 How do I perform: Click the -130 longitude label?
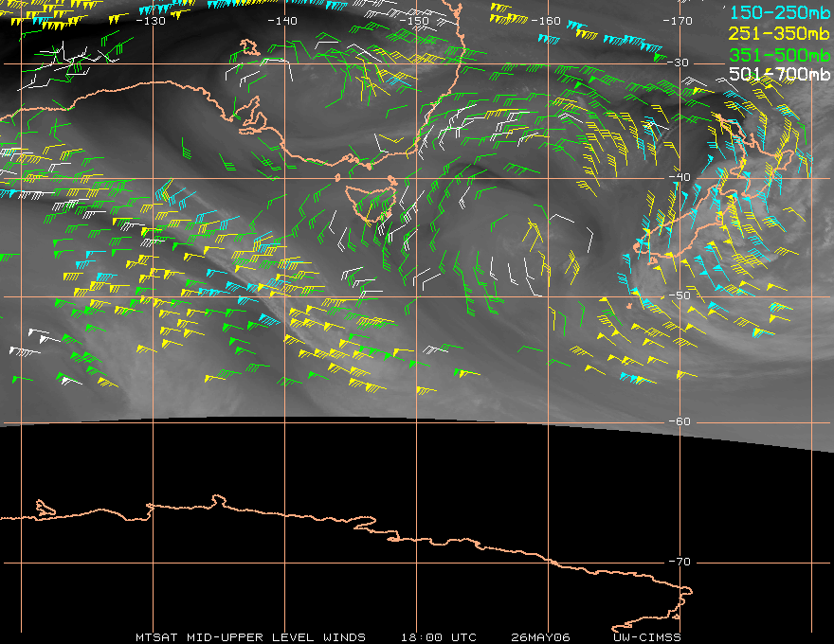[x=151, y=20]
